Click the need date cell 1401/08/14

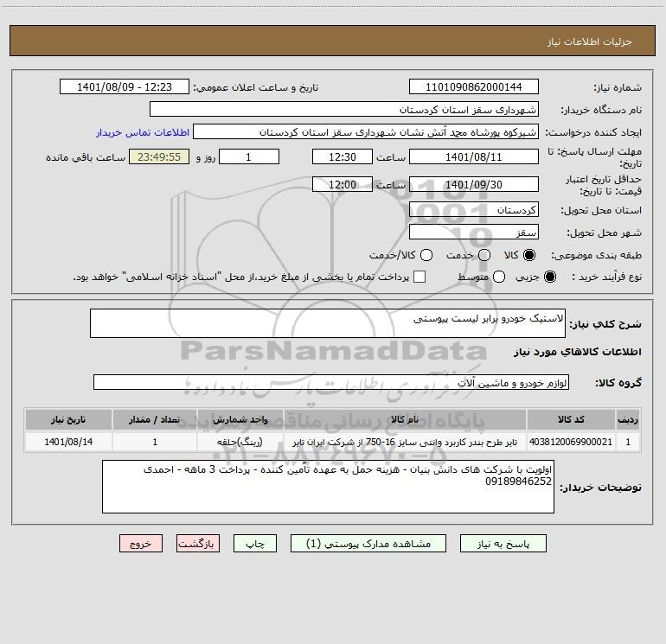point(68,442)
